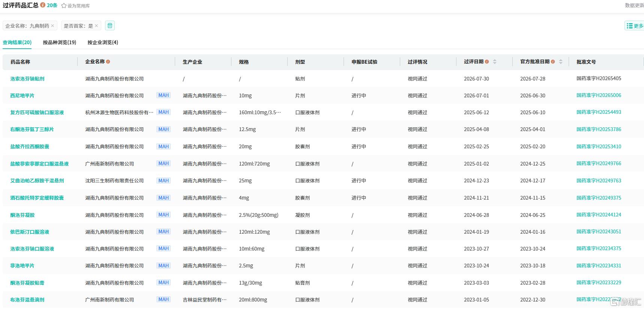This screenshot has width=644, height=309.
Task: Open the 盐酸非索非那定口服混悬液 drug link
Action: (39, 164)
